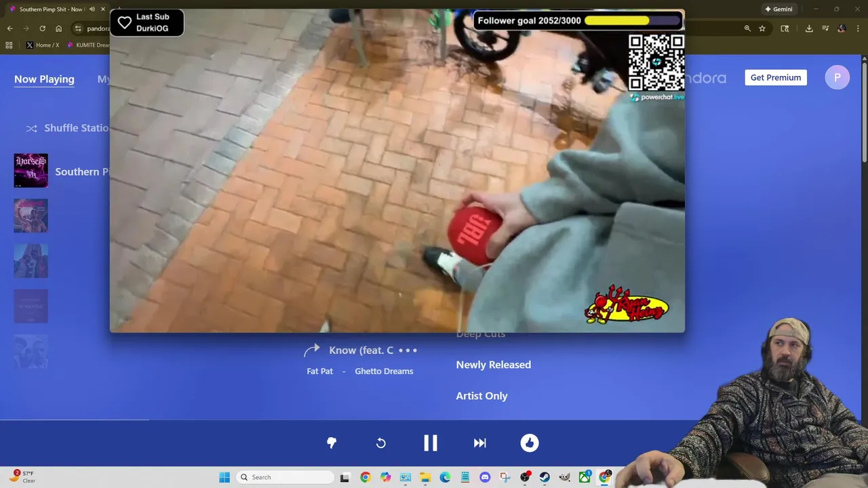The image size is (868, 488).
Task: Select the Southern Pimp station thumbnail
Action: (x=31, y=171)
